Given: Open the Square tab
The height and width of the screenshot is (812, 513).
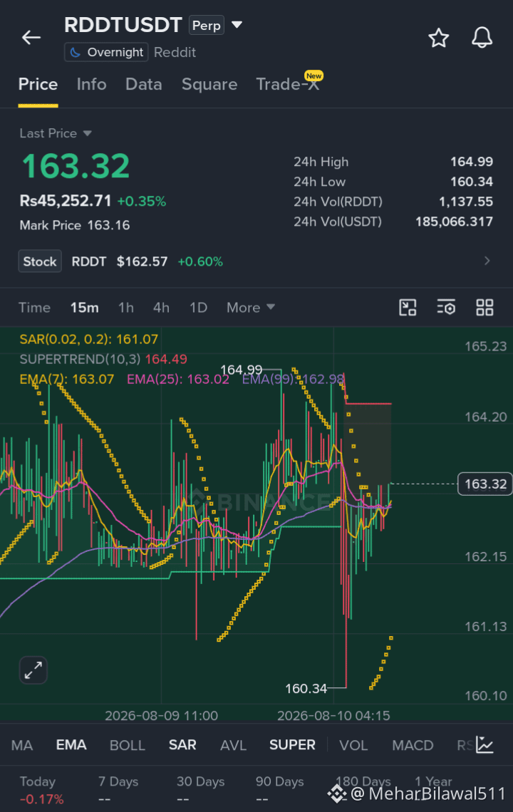Looking at the screenshot, I should click(209, 85).
